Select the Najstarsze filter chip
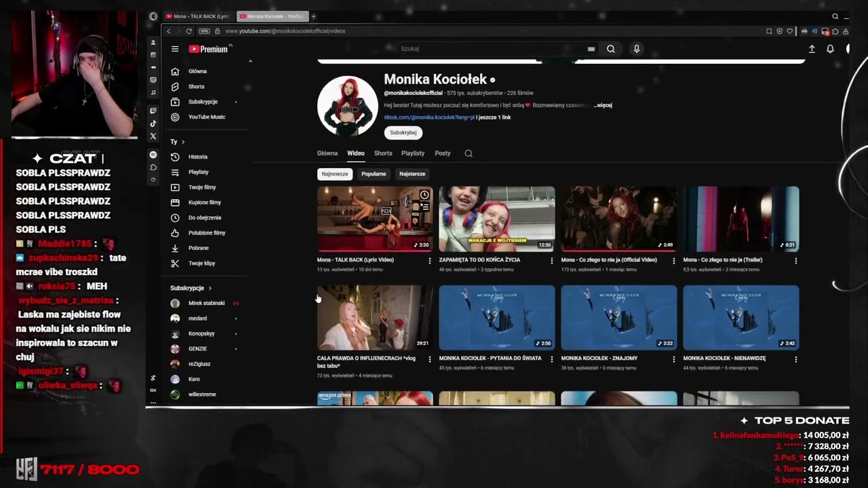Image resolution: width=868 pixels, height=488 pixels. [x=412, y=174]
